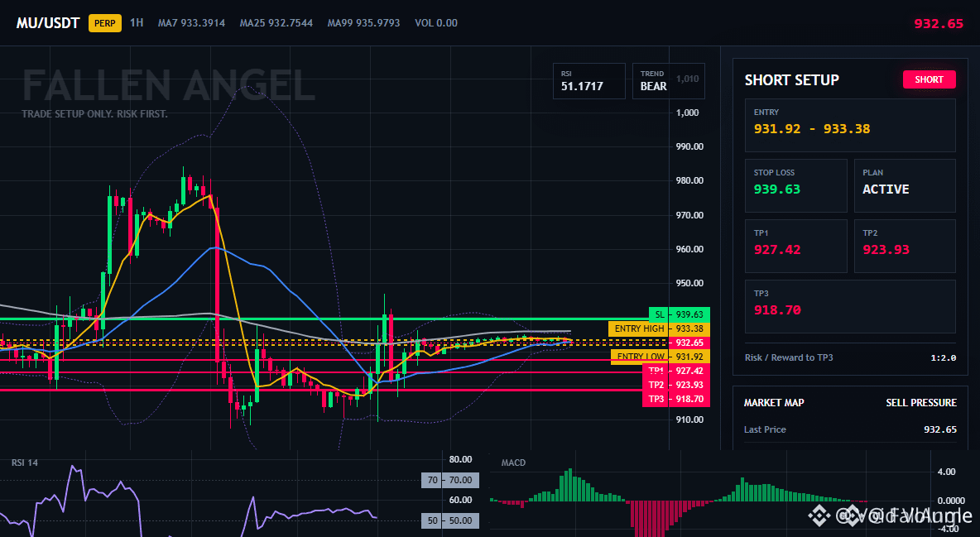Click the MA99 935.9793 indicator value
Viewport: 980px width, 537px height.
point(363,23)
